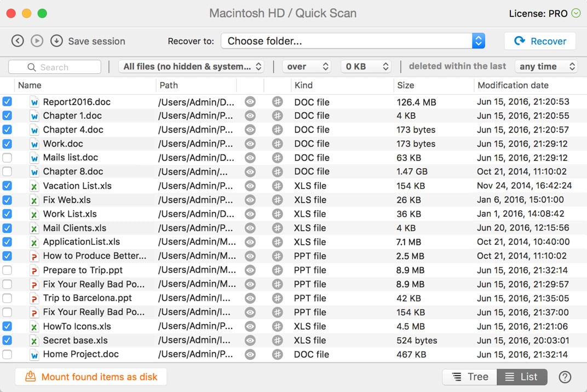Uncheck the Mail Clients.xls checkbox
This screenshot has width=587, height=392.
coord(7,228)
